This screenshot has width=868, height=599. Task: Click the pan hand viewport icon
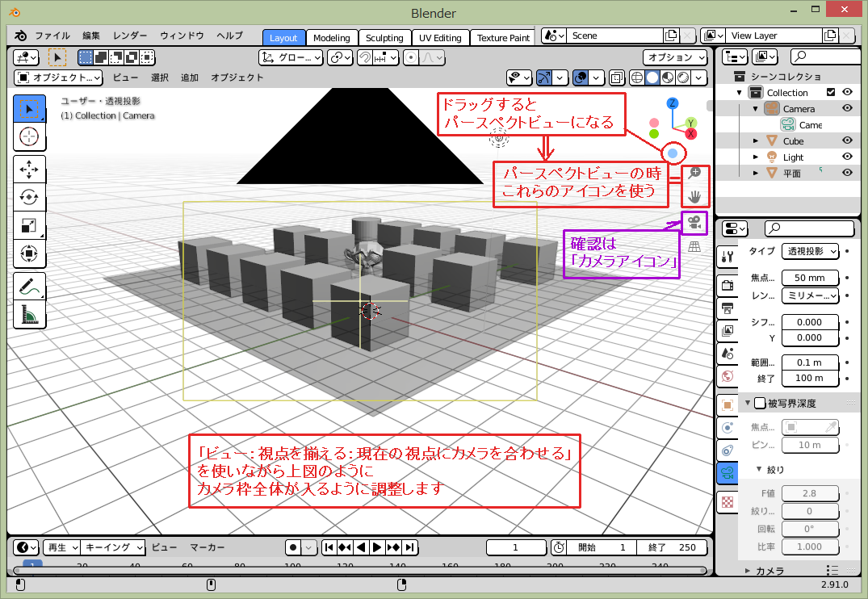pyautogui.click(x=694, y=196)
